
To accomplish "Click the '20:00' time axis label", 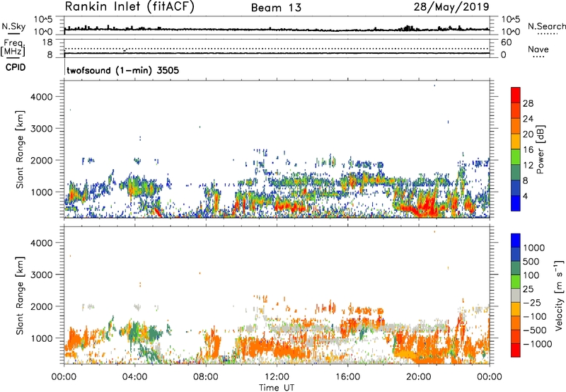I will (x=419, y=377).
